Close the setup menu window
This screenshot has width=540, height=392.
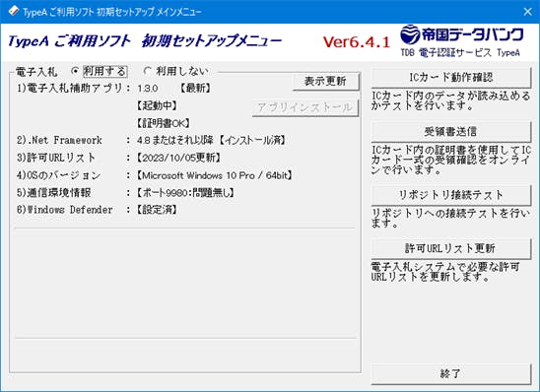click(x=527, y=12)
